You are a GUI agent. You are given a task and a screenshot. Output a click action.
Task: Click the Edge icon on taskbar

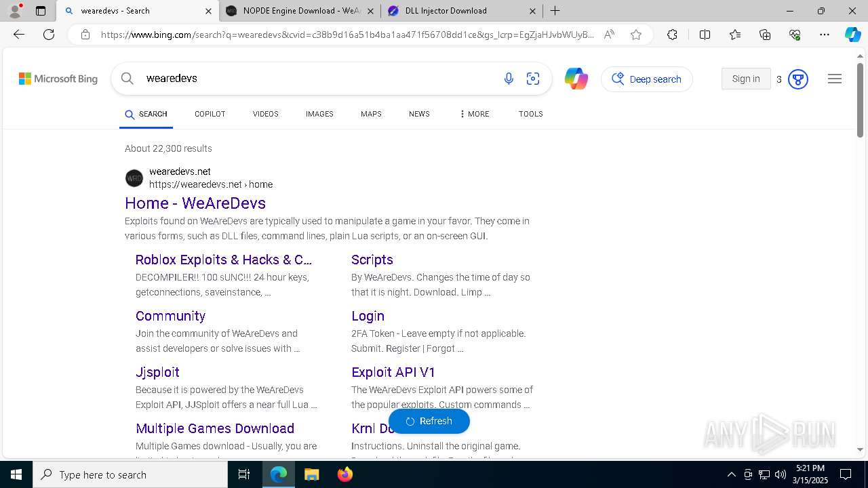279,474
